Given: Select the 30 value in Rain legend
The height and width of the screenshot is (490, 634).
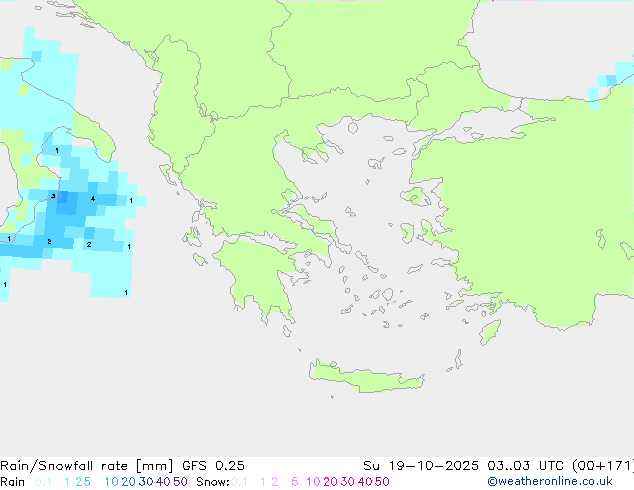Looking at the screenshot, I should click(146, 482).
